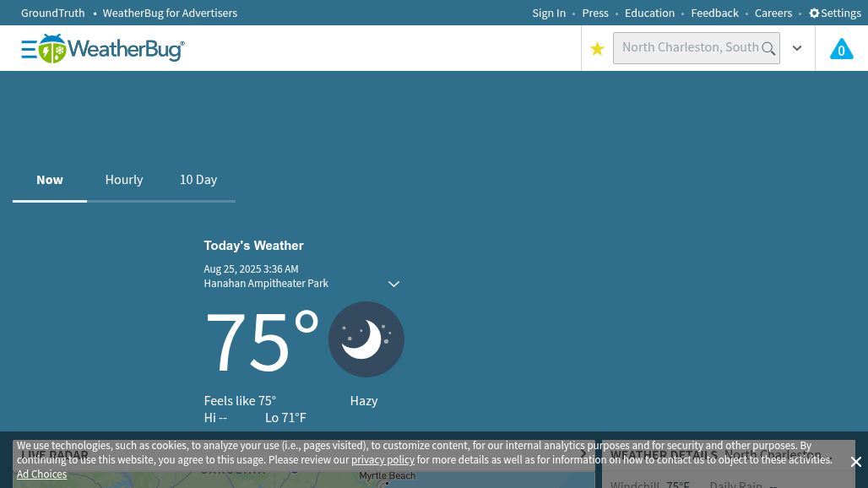Expand the saved locations dropdown arrow
The image size is (868, 488).
tap(797, 48)
